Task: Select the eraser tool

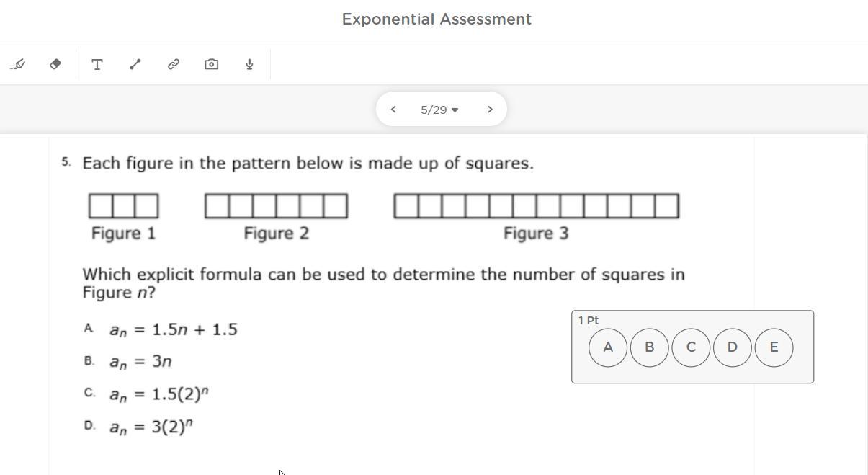Action: click(x=55, y=65)
